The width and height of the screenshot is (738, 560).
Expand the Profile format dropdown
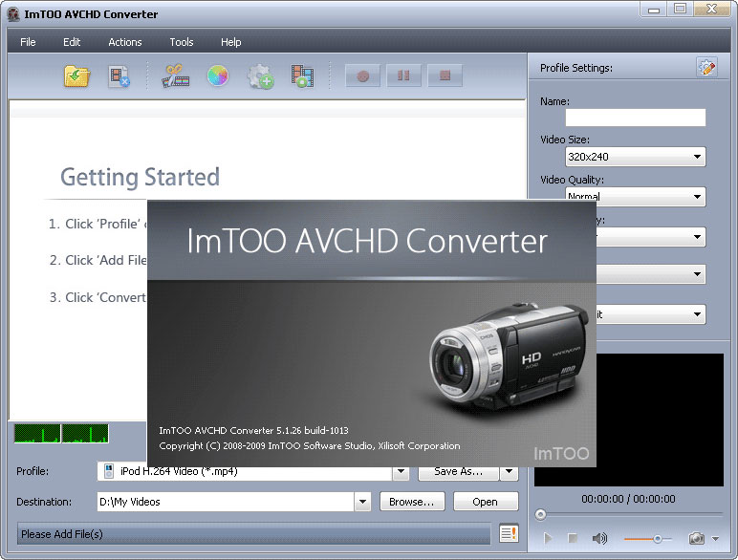pos(401,471)
